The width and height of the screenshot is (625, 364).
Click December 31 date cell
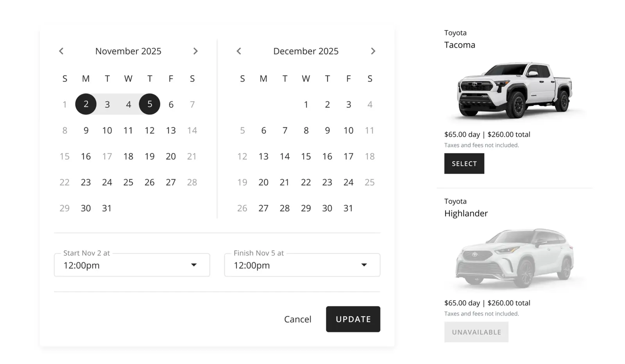pos(348,208)
